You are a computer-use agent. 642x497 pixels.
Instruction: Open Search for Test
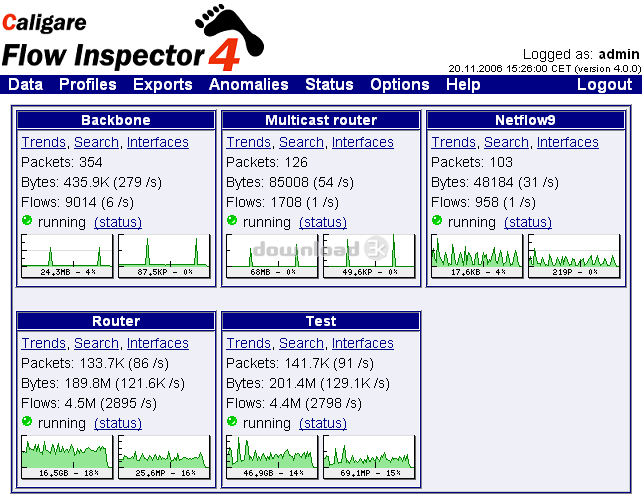(x=301, y=343)
